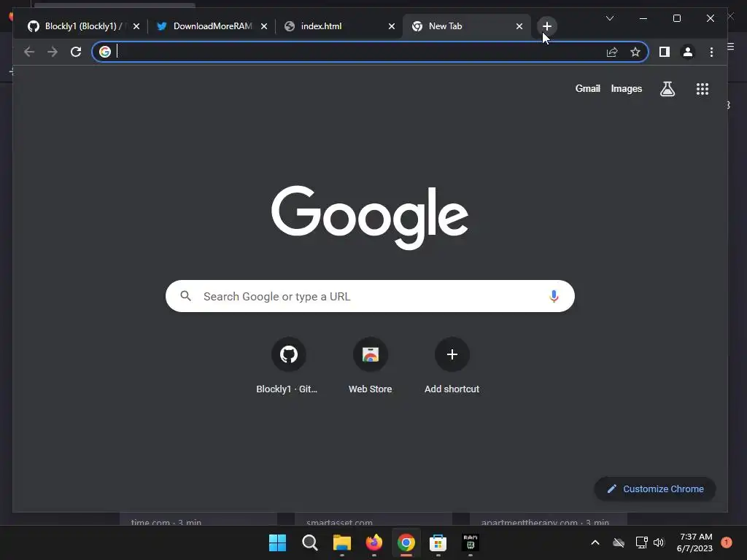747x560 pixels.
Task: Go back to previous page
Action: [29, 52]
